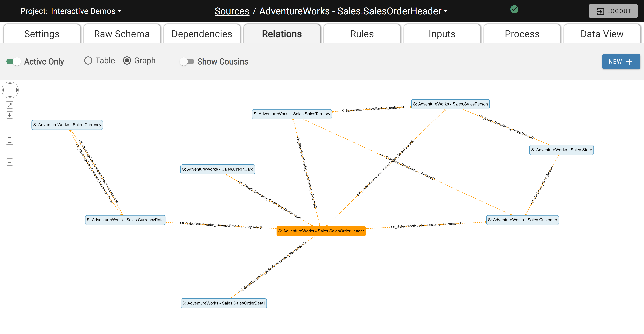644x334 pixels.
Task: Select the Sales.Customer graph node
Action: [522, 220]
